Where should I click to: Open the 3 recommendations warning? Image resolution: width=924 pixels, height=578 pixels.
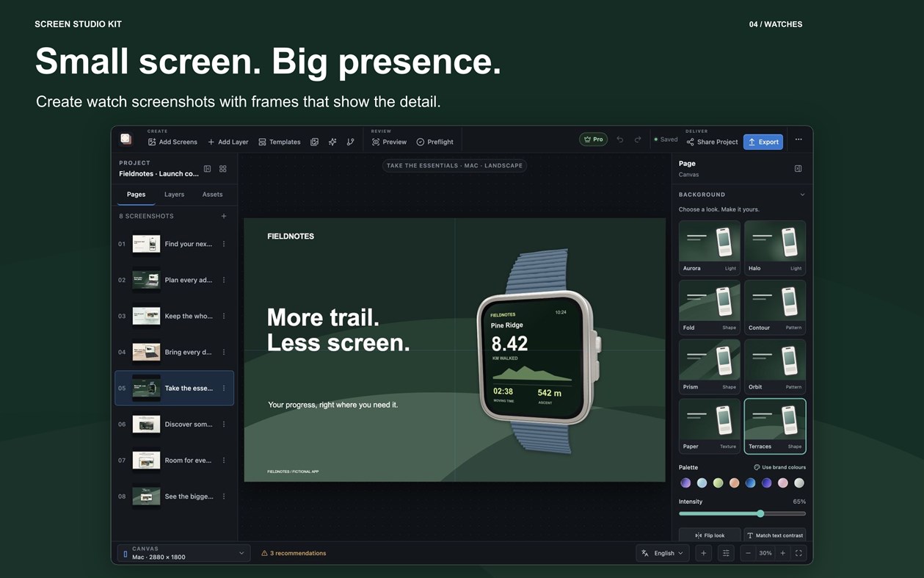click(294, 553)
